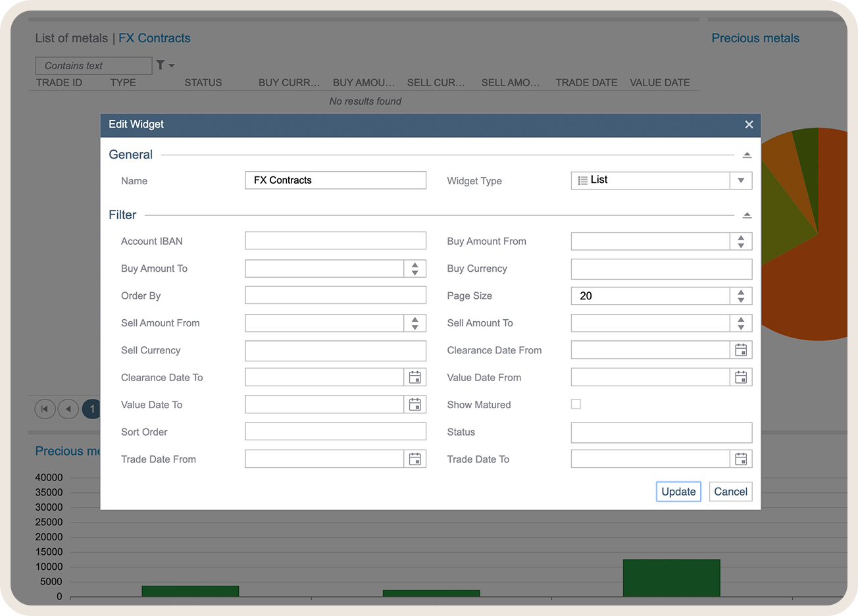Open the Trade Date From calendar picker

click(415, 459)
